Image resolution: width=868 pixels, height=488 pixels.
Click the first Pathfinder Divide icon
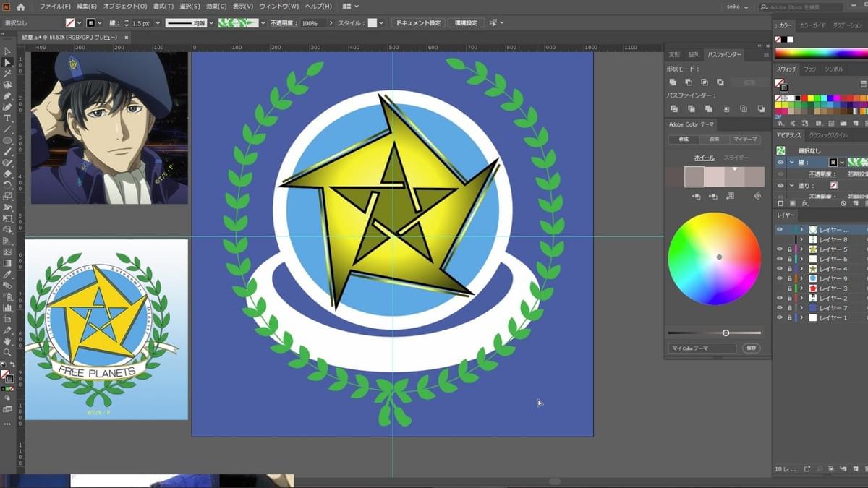(674, 108)
